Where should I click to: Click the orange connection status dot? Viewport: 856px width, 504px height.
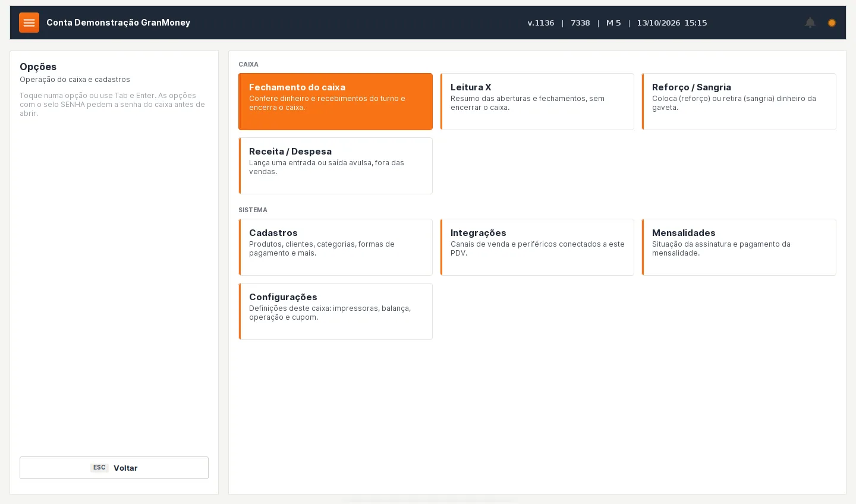832,23
